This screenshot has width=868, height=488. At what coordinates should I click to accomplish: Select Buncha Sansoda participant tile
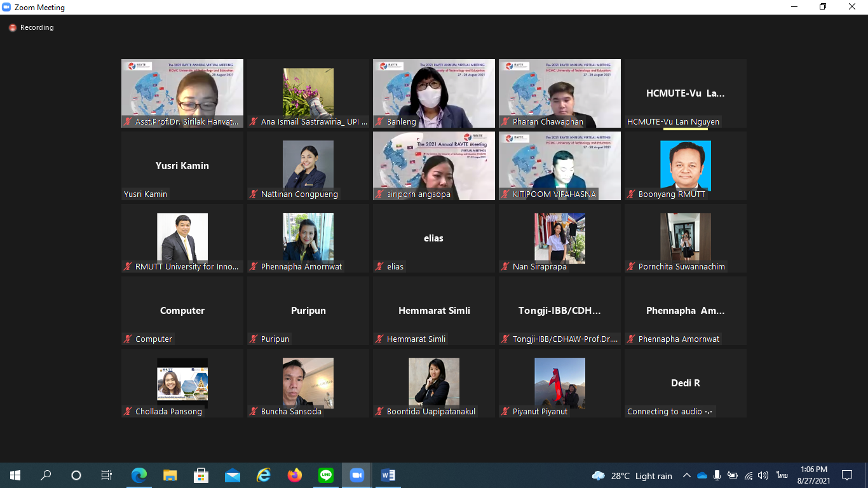[x=308, y=383]
